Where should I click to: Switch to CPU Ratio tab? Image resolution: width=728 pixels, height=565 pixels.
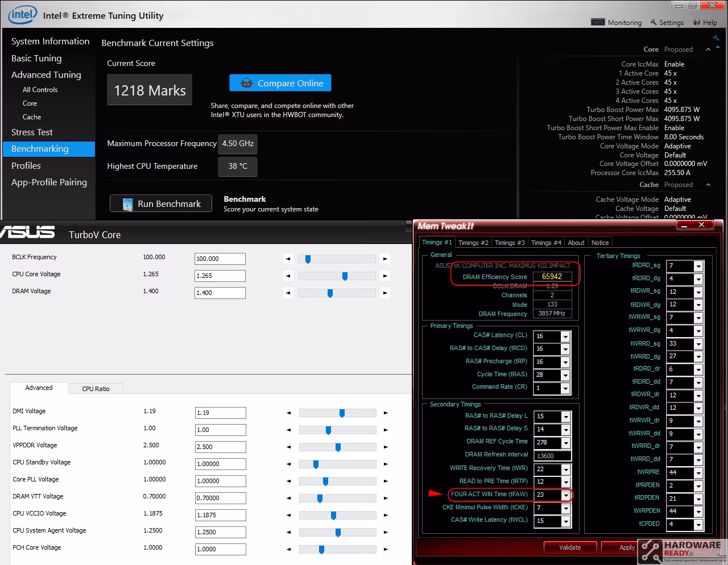[96, 389]
